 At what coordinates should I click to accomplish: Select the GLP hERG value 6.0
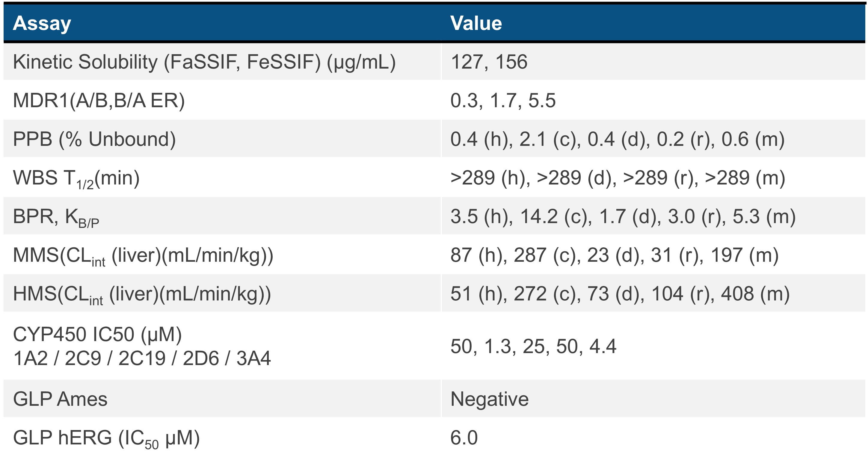464,438
